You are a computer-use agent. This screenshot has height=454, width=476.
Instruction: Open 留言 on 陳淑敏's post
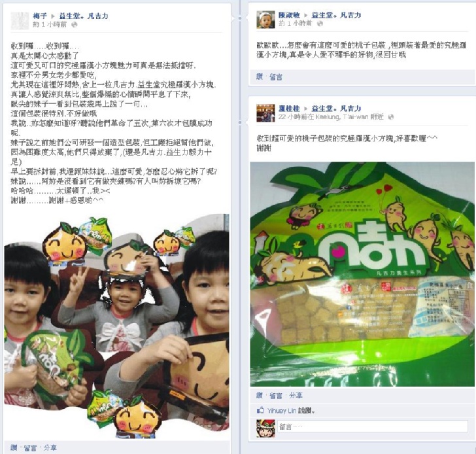(276, 77)
